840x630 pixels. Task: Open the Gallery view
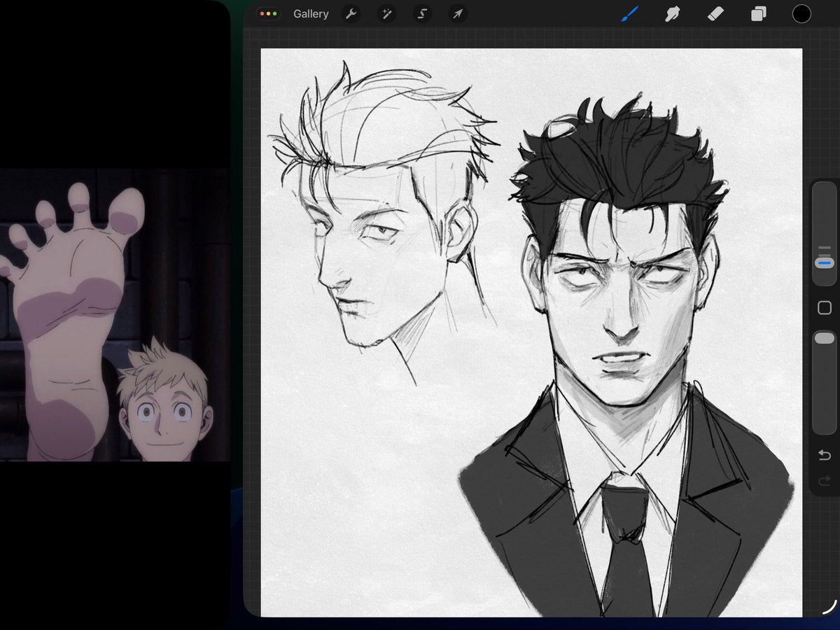pyautogui.click(x=311, y=14)
